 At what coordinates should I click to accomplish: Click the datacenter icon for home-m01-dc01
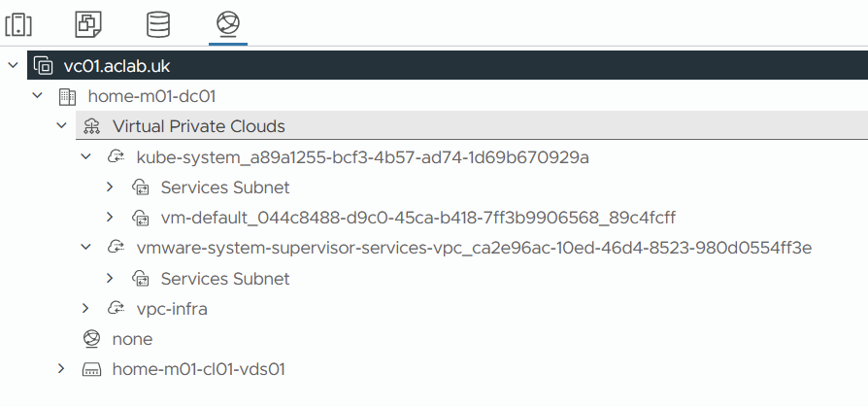67,96
